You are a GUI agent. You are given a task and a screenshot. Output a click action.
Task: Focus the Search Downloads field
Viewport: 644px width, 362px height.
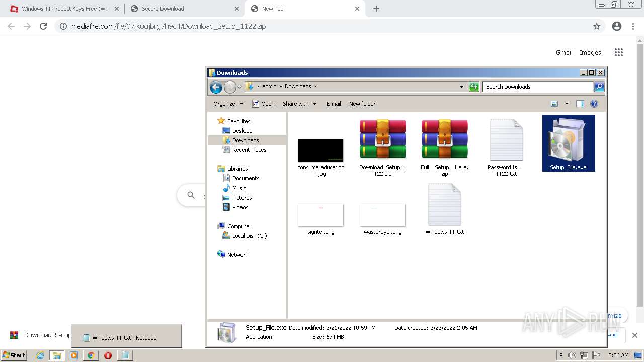coord(538,87)
